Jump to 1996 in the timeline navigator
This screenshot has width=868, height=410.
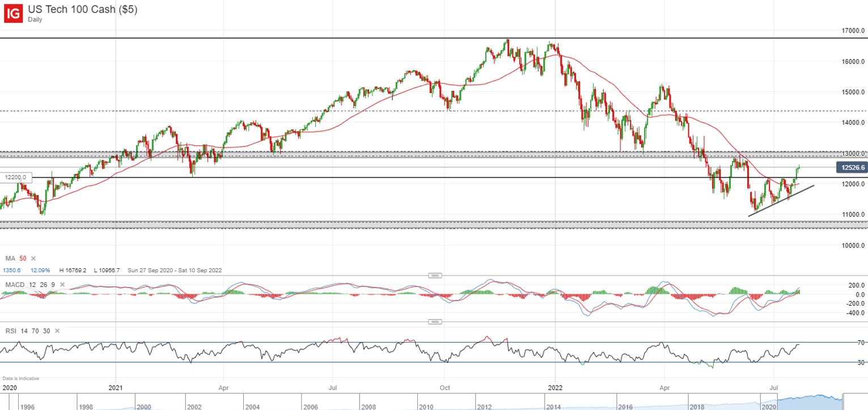click(28, 407)
